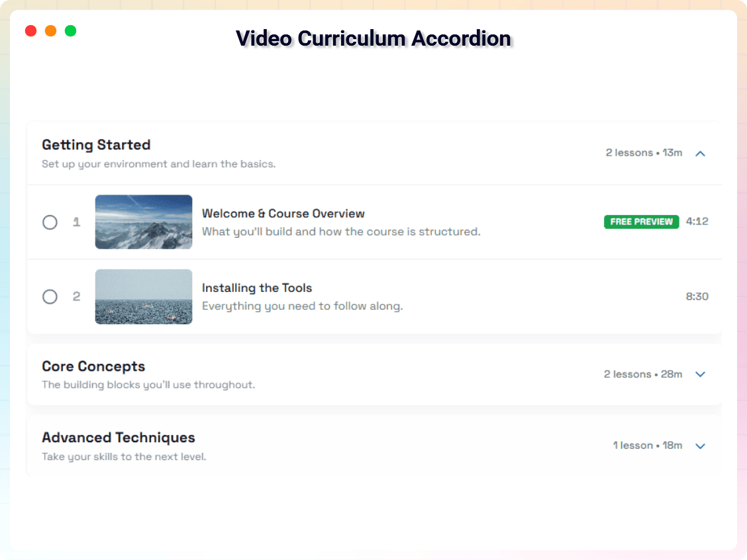Open the Welcome & Course Overview mountain thumbnail

[x=144, y=222]
